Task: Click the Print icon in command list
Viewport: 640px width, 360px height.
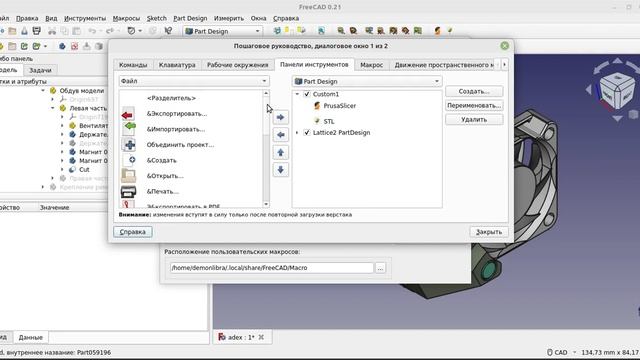Action: [x=128, y=191]
